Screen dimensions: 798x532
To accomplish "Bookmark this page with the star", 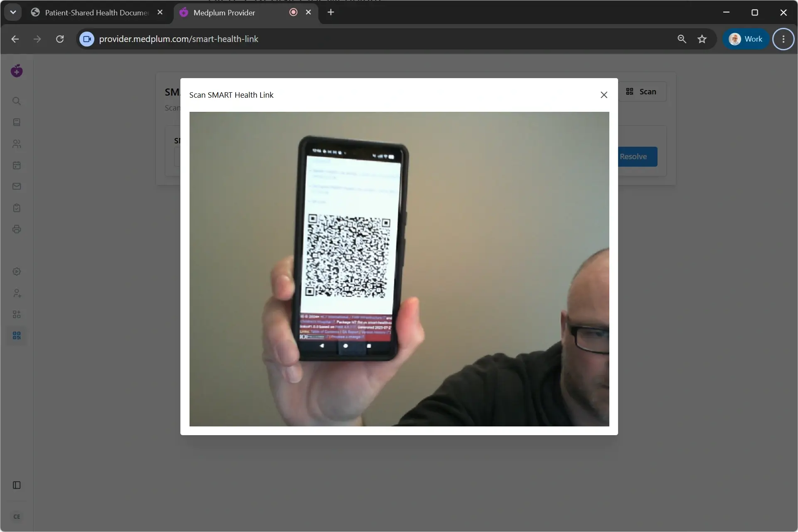I will (x=702, y=39).
